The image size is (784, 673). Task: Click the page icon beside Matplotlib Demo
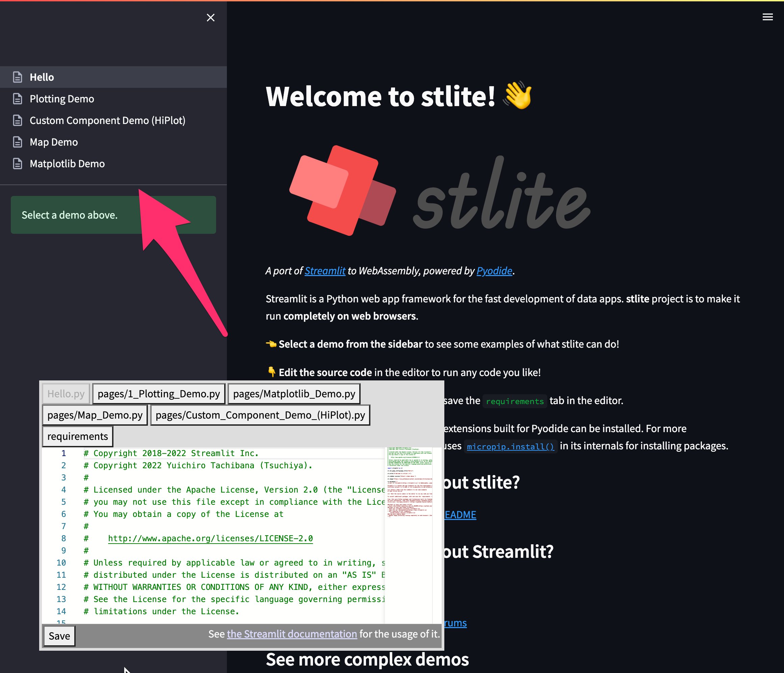[18, 164]
